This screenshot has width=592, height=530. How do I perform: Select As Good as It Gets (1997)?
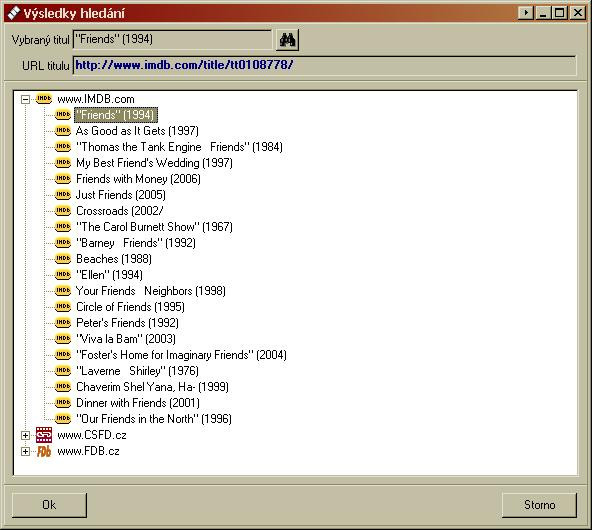click(137, 131)
